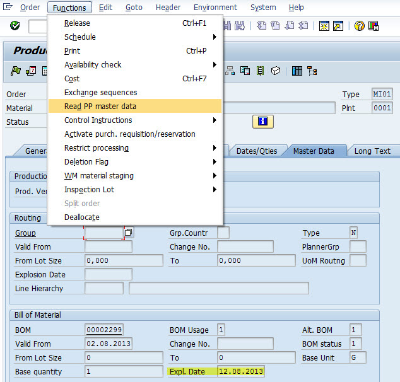Select Activate purch. requisition/reservation entry

(135, 134)
